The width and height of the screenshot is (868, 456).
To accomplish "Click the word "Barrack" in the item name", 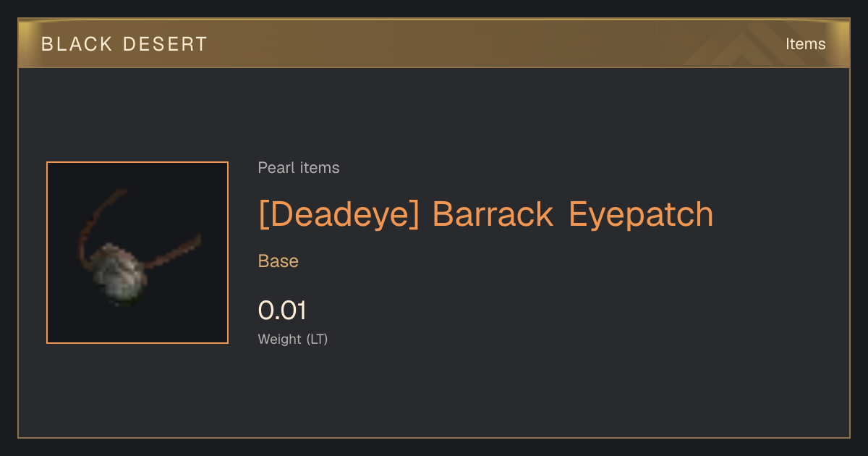I will tap(493, 214).
